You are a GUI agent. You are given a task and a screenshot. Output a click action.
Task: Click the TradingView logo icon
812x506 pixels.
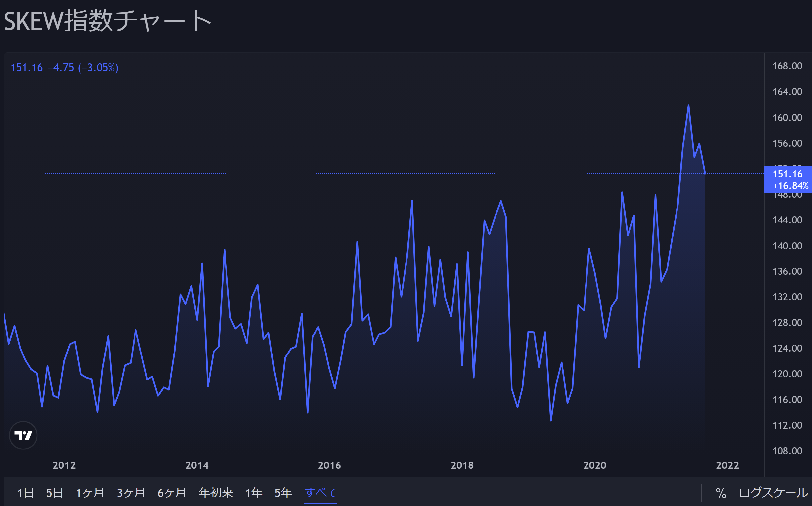pyautogui.click(x=23, y=435)
